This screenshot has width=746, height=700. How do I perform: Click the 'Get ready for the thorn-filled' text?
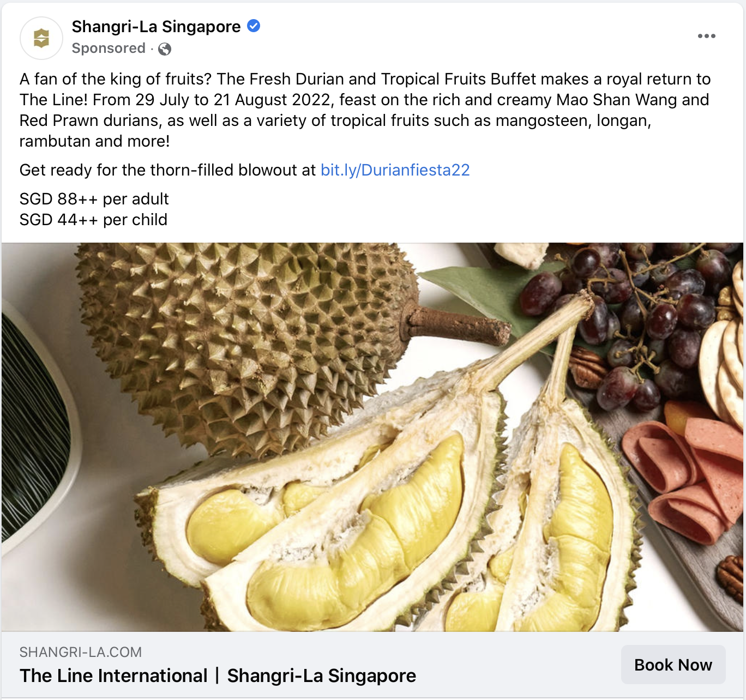(x=167, y=170)
